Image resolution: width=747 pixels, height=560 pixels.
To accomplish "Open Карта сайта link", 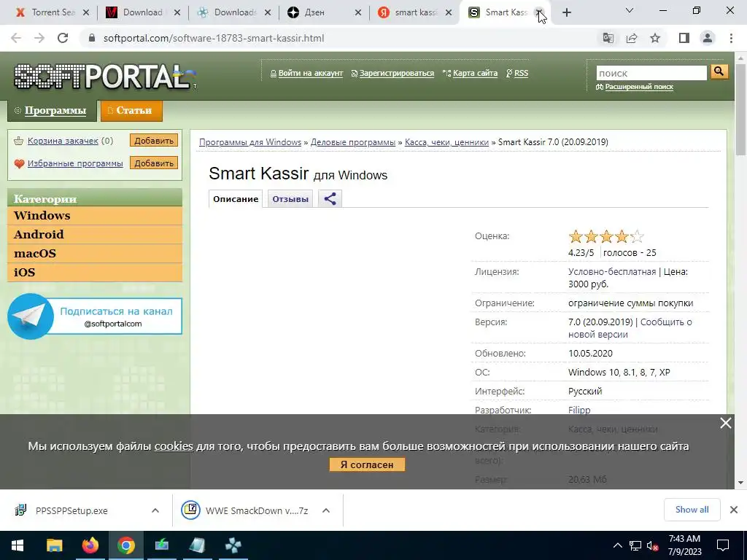I will point(475,74).
